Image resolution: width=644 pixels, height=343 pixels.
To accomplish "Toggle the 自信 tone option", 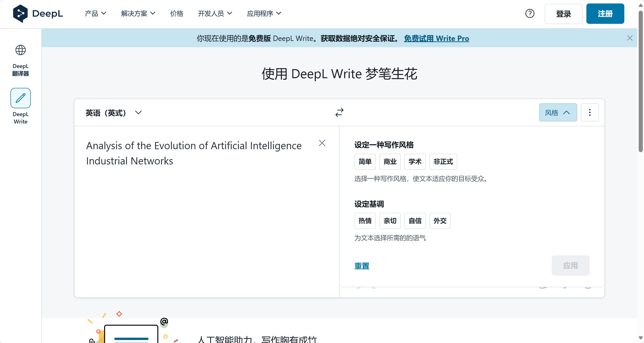I will pyautogui.click(x=415, y=221).
